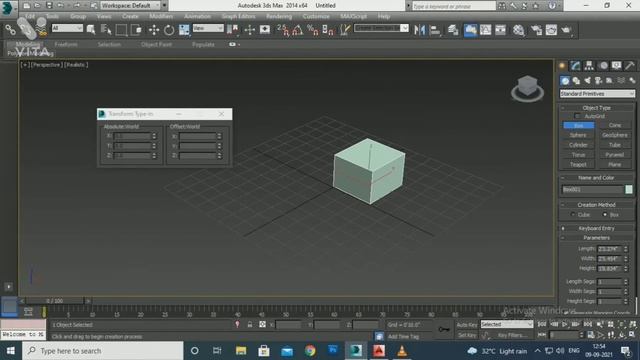
Task: Select the Cube creation method radio
Action: coord(573,215)
